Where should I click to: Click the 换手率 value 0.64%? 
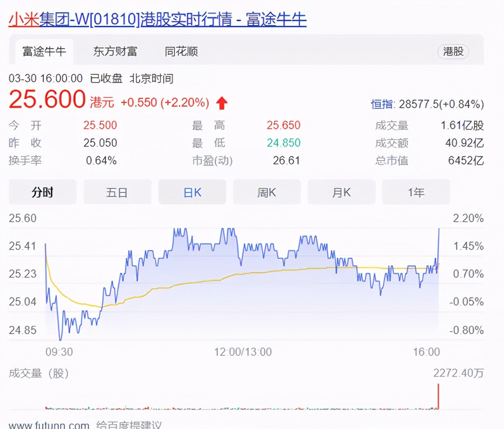tap(101, 161)
